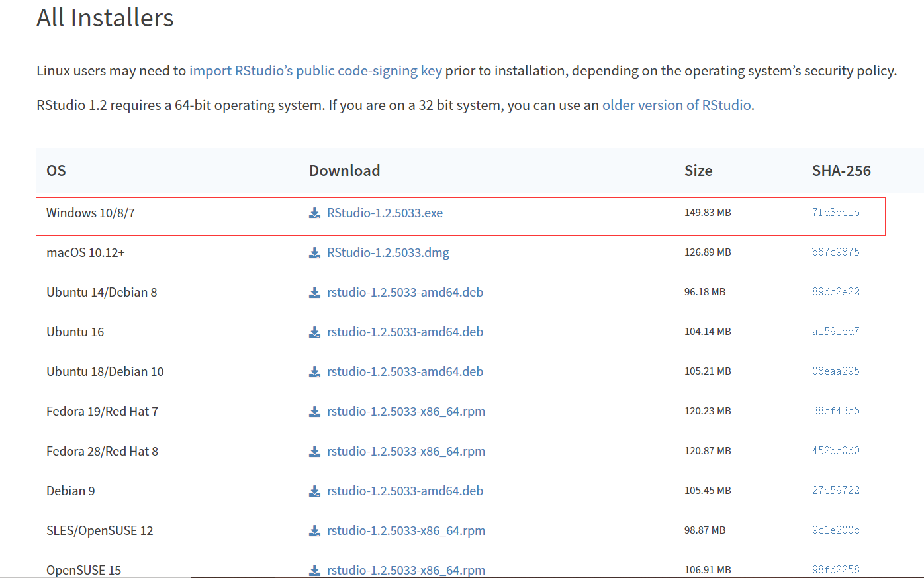Click download icon in Fedora 28/Red Hat 8 row
Image resolution: width=924 pixels, height=578 pixels.
[314, 452]
